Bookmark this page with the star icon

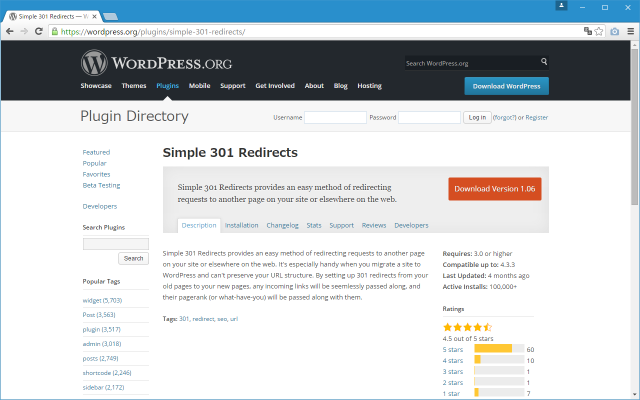click(x=599, y=31)
